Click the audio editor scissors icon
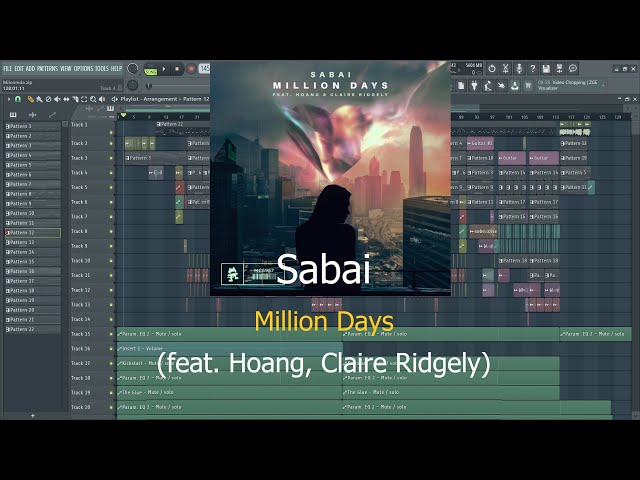The height and width of the screenshot is (480, 640). [505, 69]
